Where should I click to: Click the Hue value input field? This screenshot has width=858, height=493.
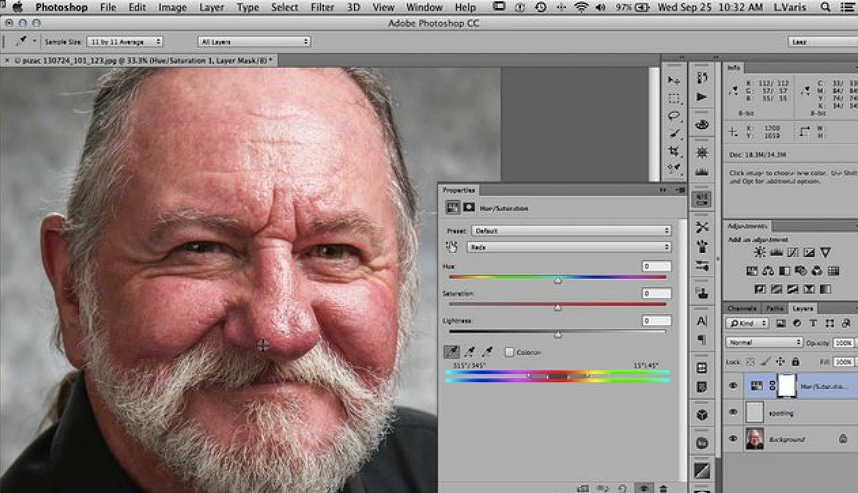[x=656, y=267]
